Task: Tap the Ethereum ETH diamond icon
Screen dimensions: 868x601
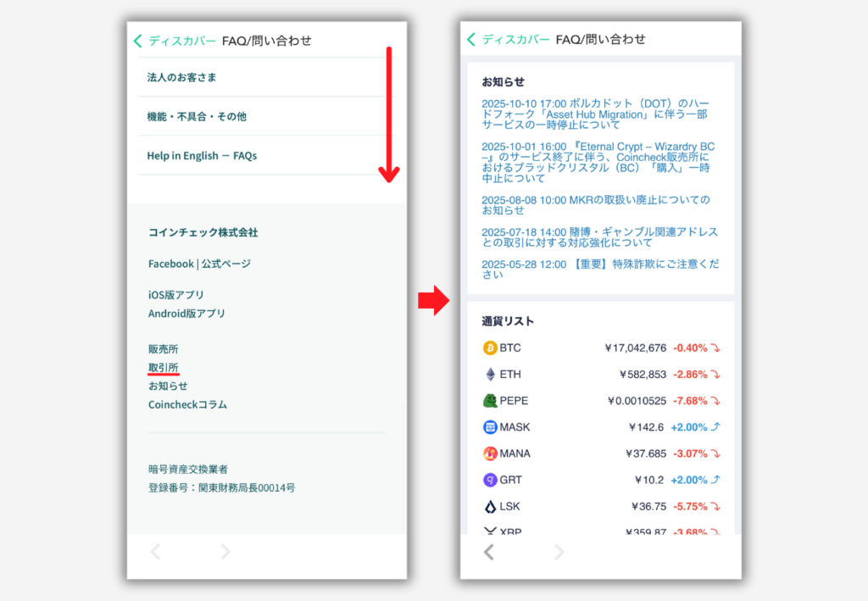Action: tap(489, 374)
